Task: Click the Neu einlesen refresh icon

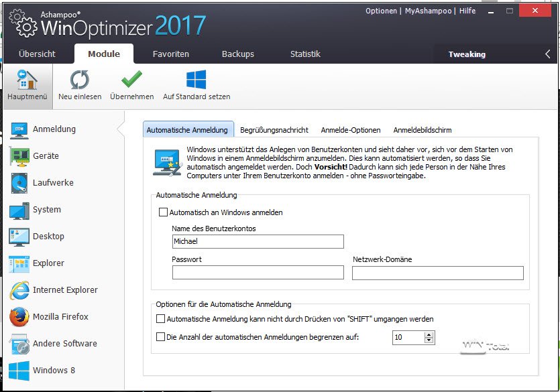Action: click(80, 80)
